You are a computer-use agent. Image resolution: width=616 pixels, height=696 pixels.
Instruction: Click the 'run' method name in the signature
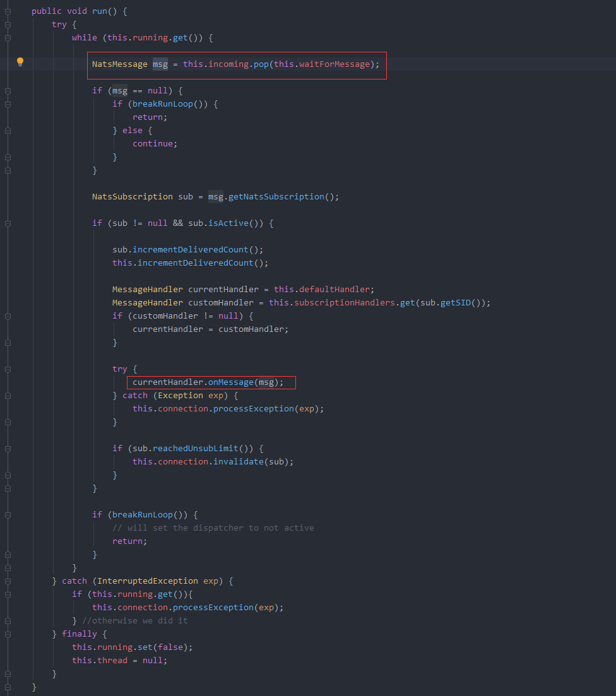100,11
